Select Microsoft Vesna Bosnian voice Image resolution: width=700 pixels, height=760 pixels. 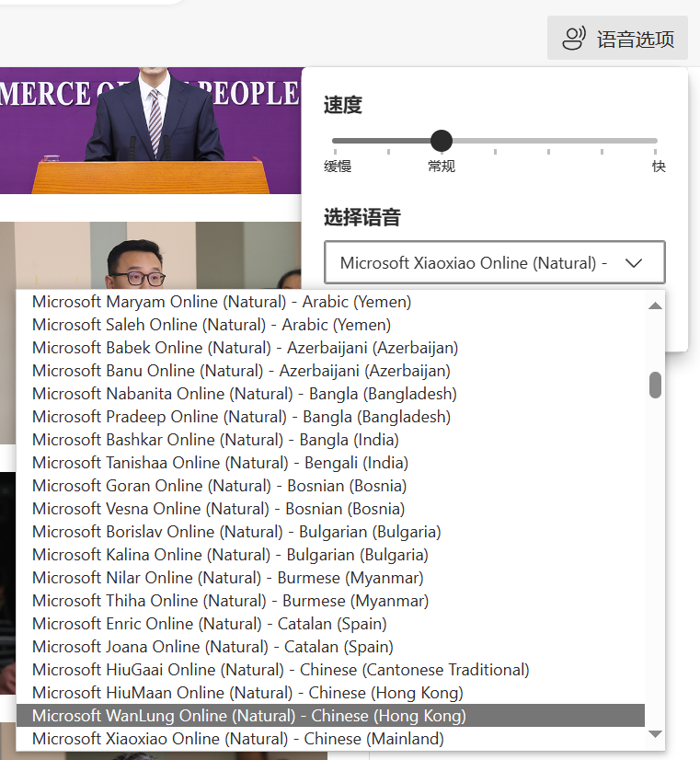point(330,509)
